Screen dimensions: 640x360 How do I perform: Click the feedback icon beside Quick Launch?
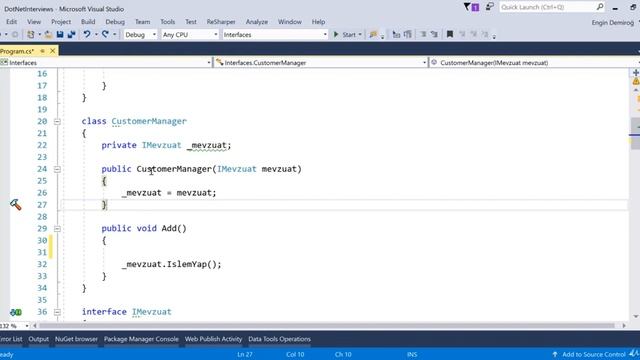pos(489,7)
